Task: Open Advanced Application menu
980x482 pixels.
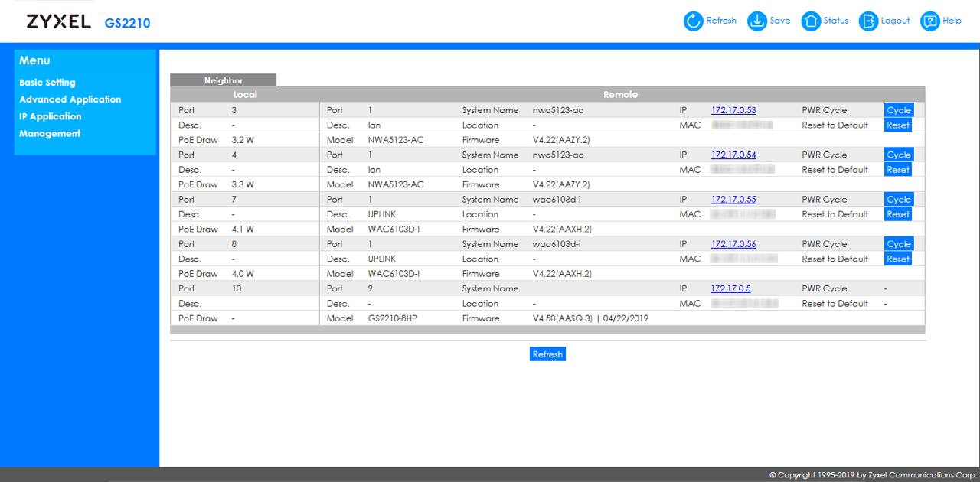Action: click(70, 99)
